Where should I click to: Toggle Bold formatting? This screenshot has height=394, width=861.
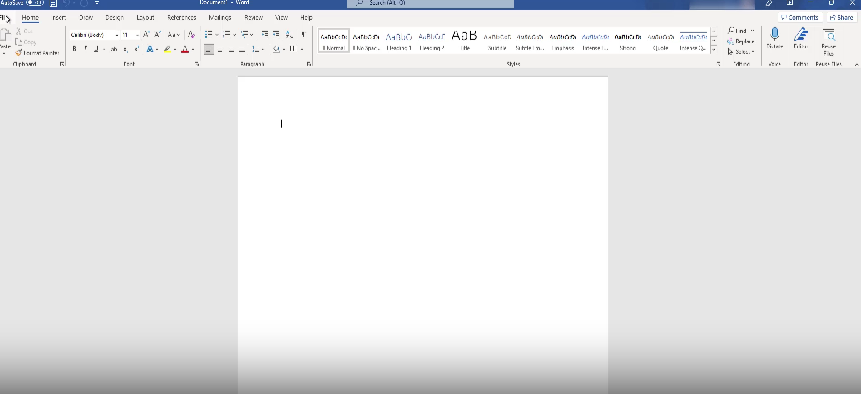click(75, 49)
